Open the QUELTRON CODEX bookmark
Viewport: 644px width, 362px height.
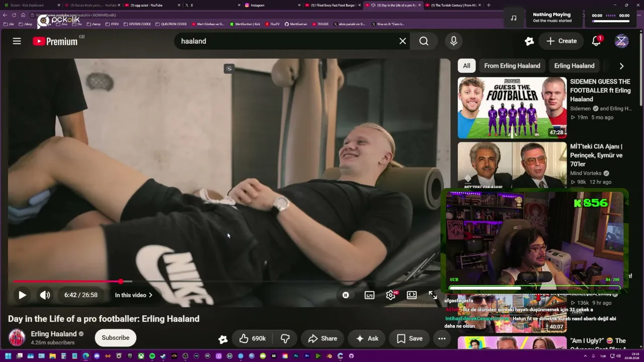[171, 24]
